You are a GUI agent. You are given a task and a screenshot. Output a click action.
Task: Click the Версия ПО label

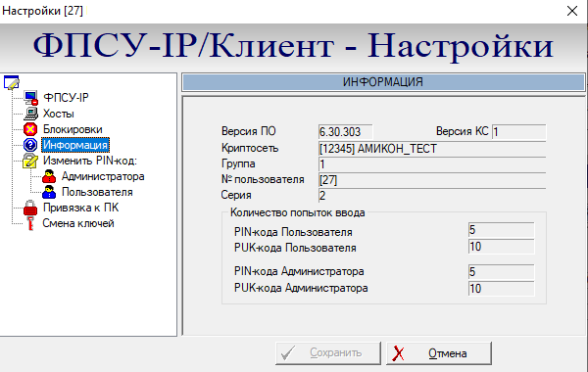pyautogui.click(x=249, y=131)
